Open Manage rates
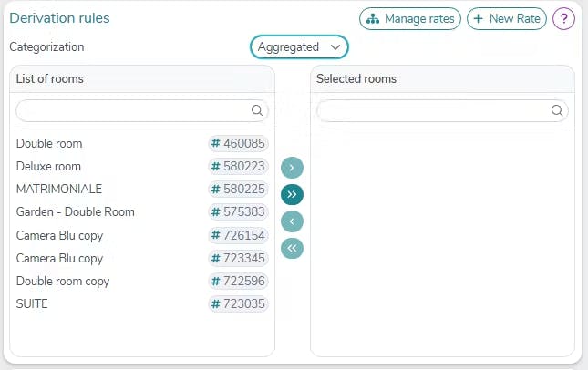Image resolution: width=588 pixels, height=370 pixels. tap(409, 18)
